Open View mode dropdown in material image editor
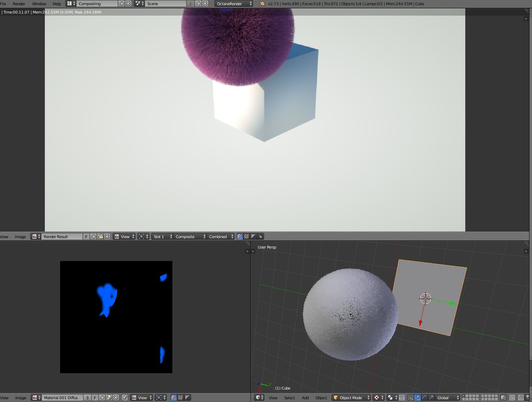The image size is (532, 402). pyautogui.click(x=142, y=397)
